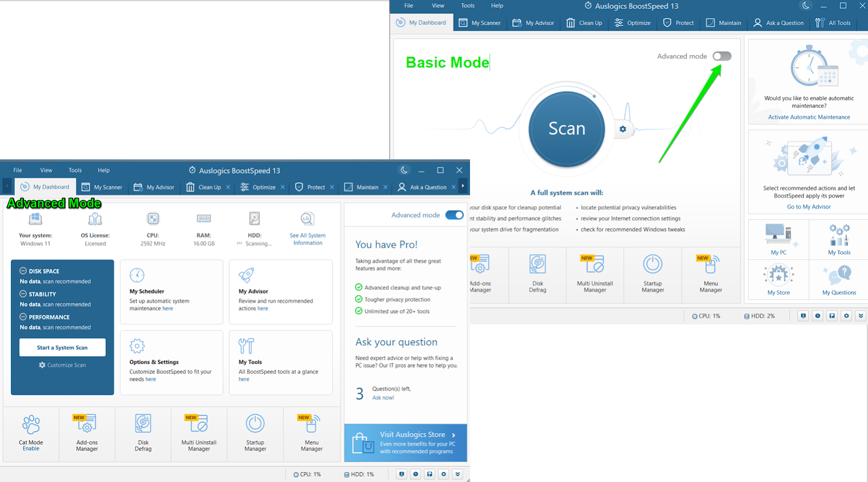Open See All System Information link

pos(308,239)
